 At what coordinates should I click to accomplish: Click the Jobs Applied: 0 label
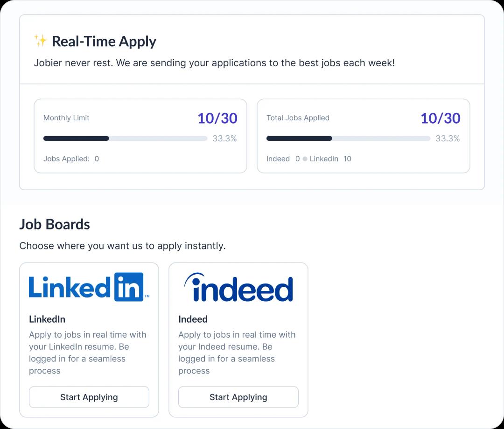71,159
